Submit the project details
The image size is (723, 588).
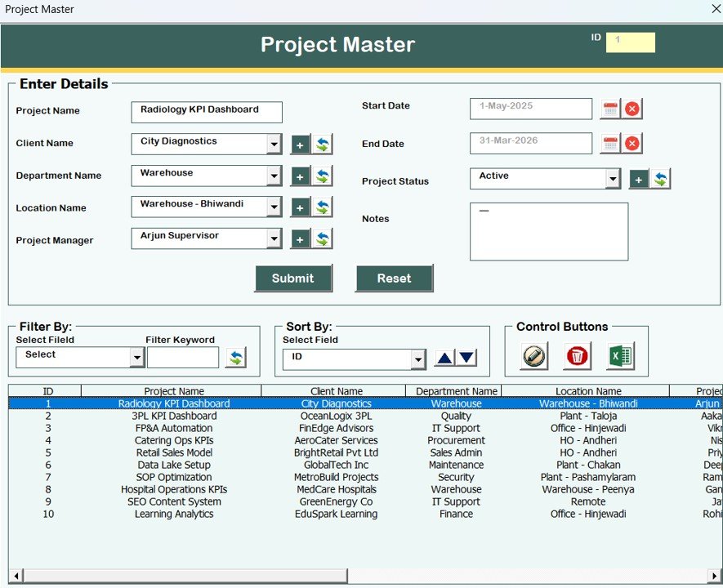coord(292,278)
